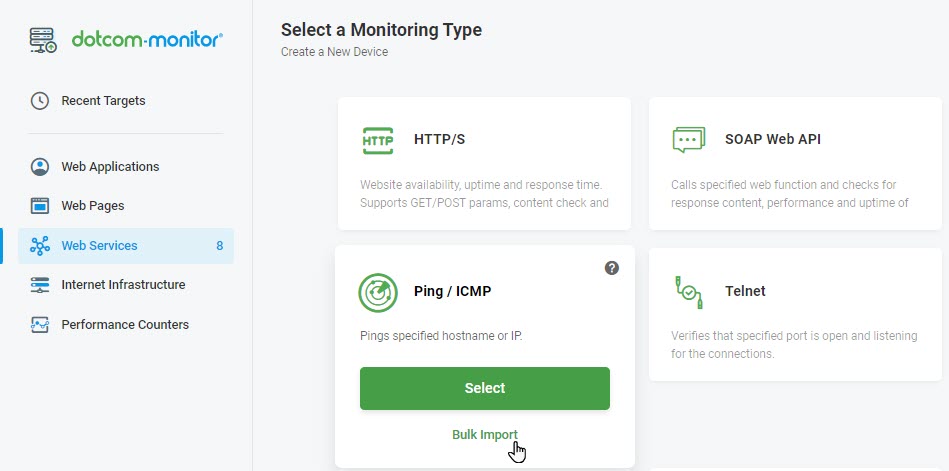Click the Telnet plug icon
The height and width of the screenshot is (471, 949).
pos(689,292)
